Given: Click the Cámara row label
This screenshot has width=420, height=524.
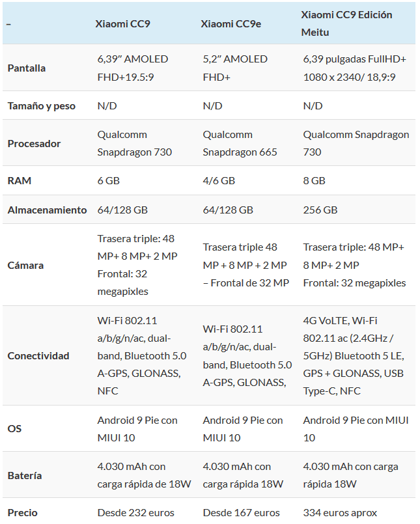Looking at the screenshot, I should pos(25,266).
